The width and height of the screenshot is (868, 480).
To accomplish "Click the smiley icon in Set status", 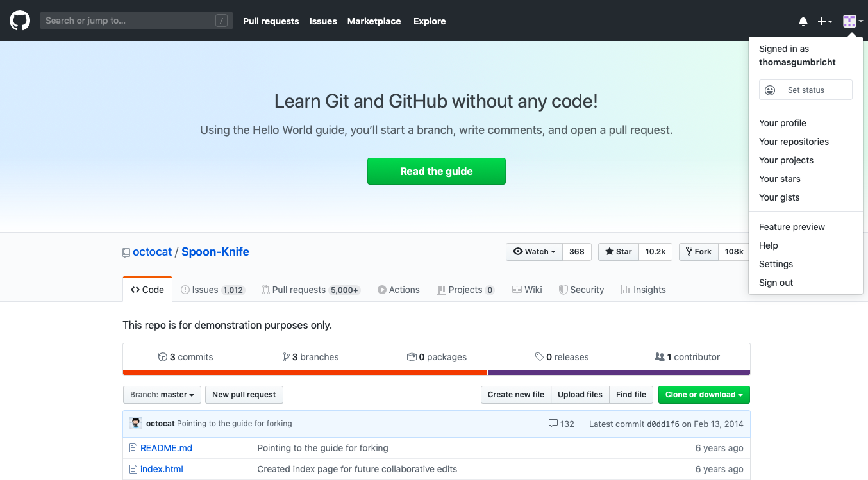I will coord(770,90).
